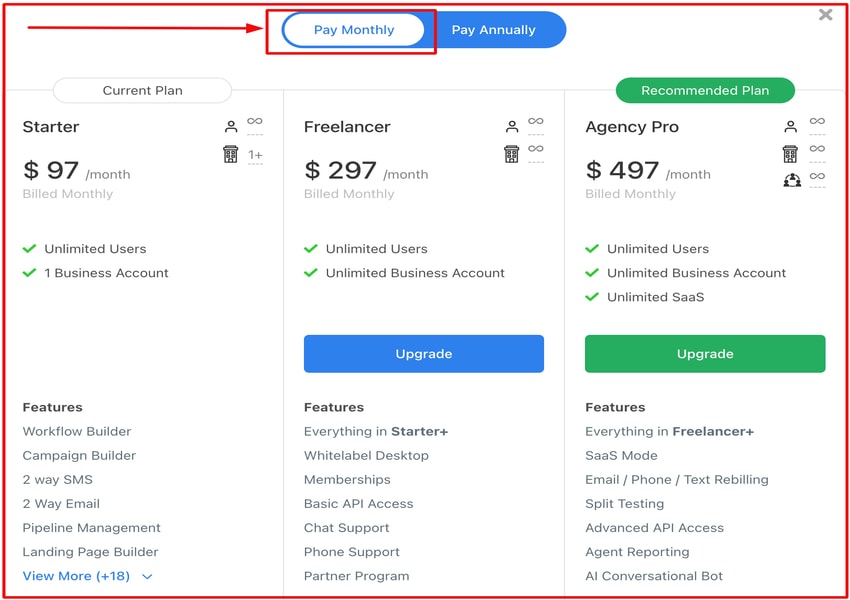Image resolution: width=850 pixels, height=600 pixels.
Task: Click the Agency Pro SaaS network icon
Action: click(x=791, y=180)
